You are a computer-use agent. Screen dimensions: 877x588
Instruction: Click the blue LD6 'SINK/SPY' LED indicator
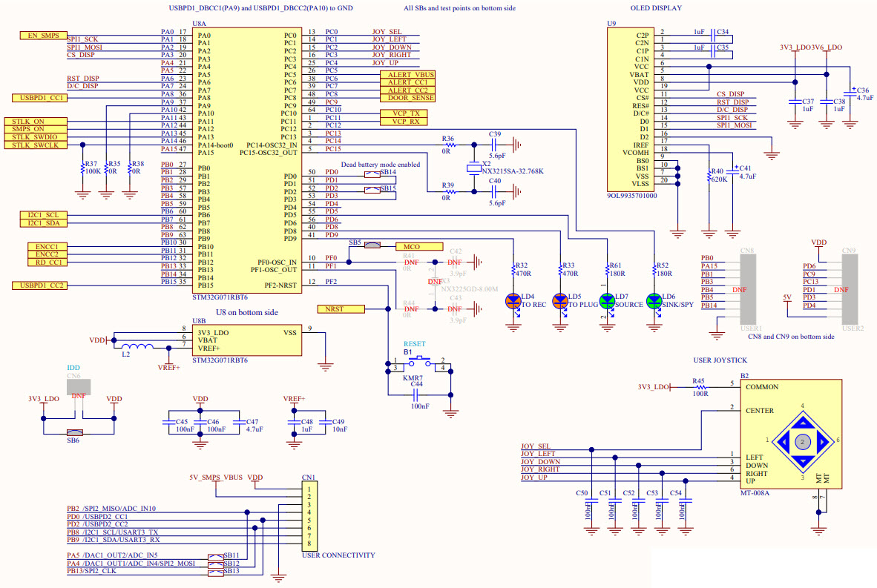[654, 301]
